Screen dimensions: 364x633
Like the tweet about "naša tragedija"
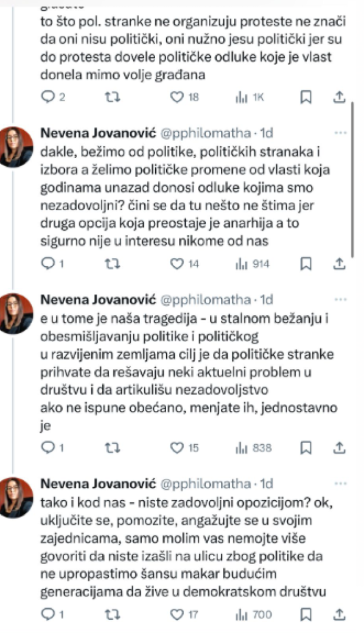tap(177, 448)
